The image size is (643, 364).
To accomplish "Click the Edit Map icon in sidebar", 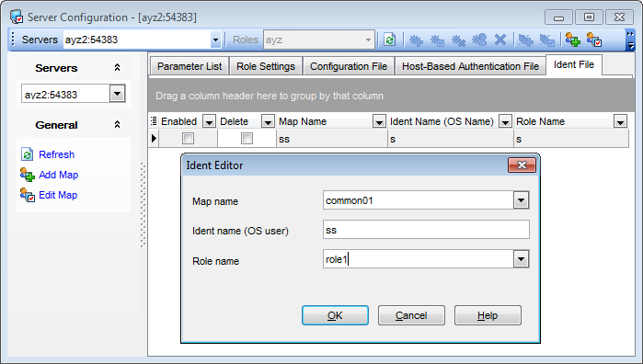I will tap(27, 195).
